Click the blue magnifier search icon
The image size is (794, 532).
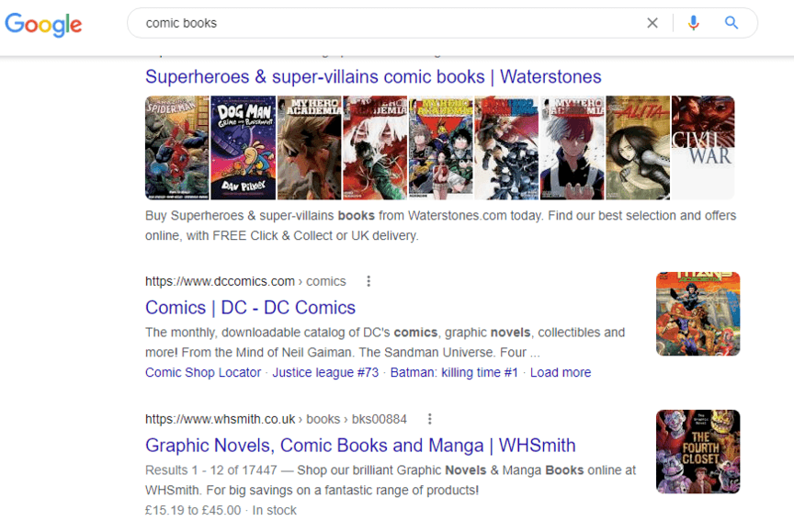pyautogui.click(x=731, y=23)
